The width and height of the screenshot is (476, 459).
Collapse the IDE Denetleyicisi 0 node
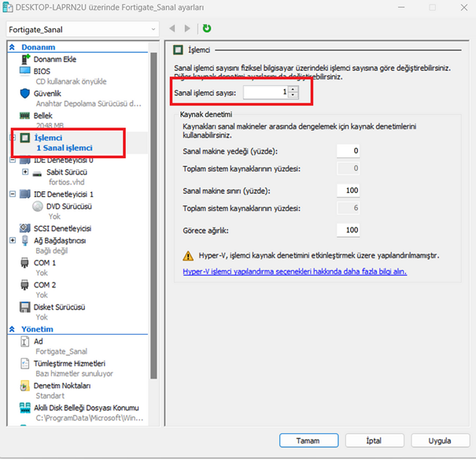pos(13,160)
